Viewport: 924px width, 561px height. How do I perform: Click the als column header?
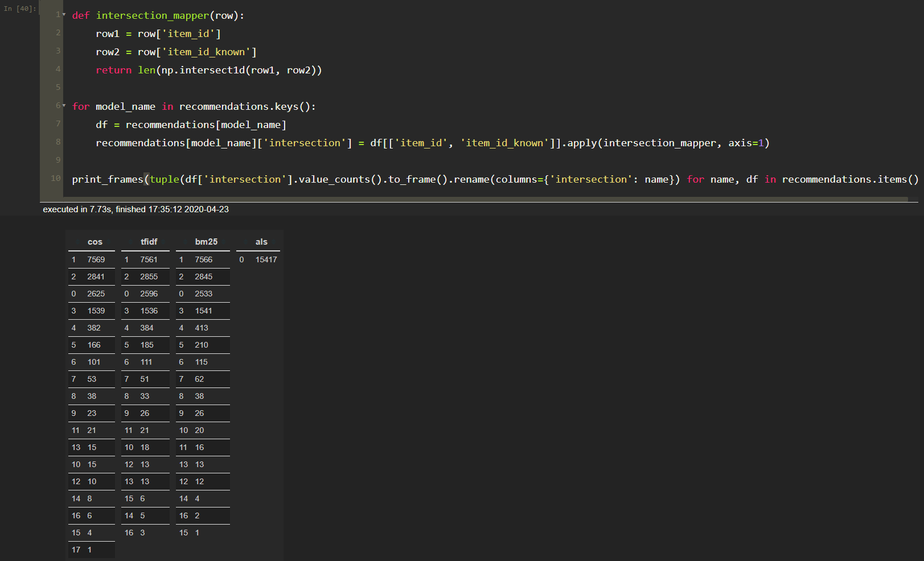tap(261, 242)
